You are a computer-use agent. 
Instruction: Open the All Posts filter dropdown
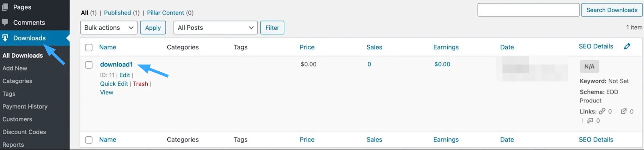coord(216,27)
